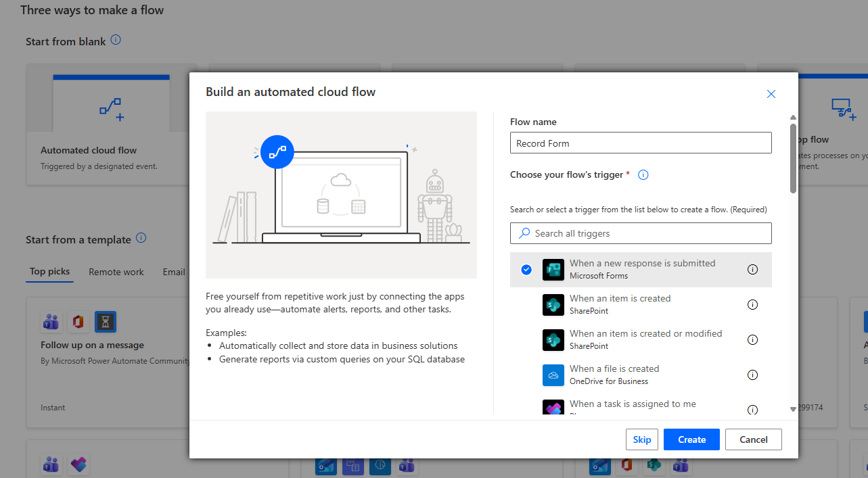Close the Build an automated cloud flow dialog
The image size is (868, 478).
point(771,94)
